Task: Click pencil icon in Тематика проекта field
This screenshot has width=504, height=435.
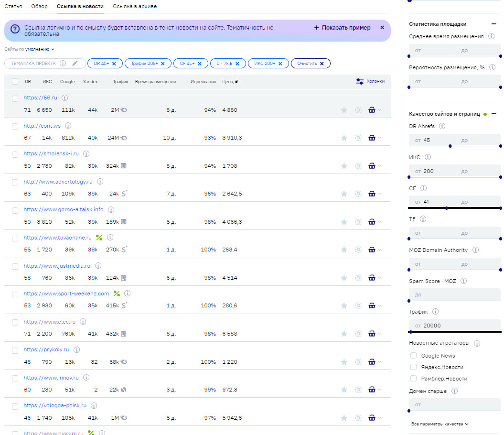Action: pos(75,63)
